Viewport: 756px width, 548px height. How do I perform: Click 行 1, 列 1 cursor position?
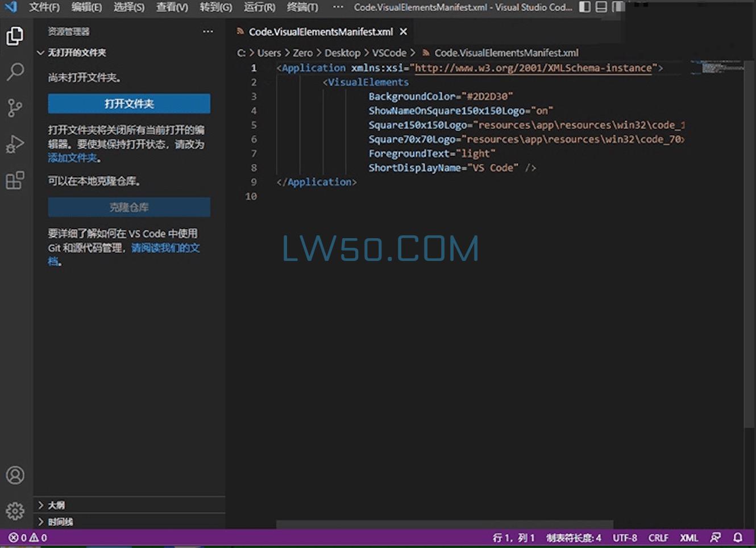(513, 538)
